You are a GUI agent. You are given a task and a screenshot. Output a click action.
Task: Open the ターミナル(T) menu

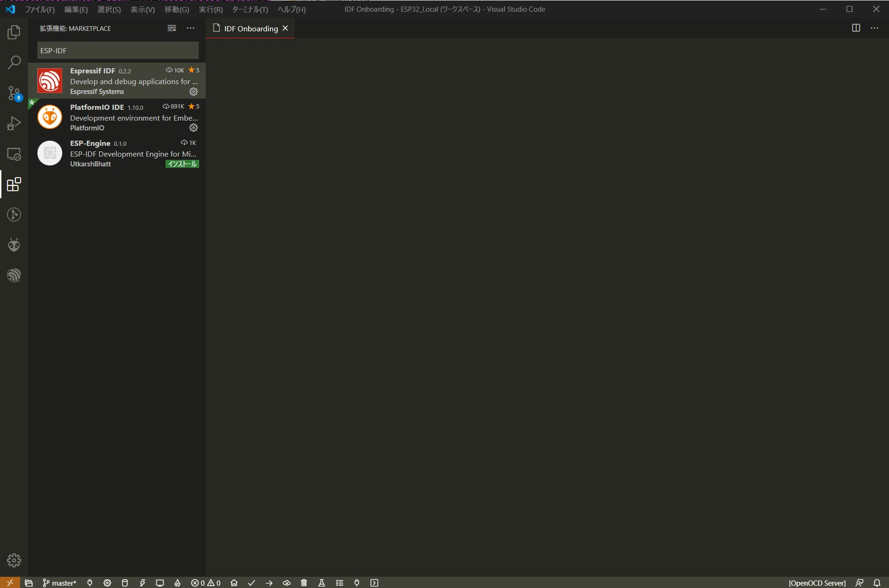[250, 9]
